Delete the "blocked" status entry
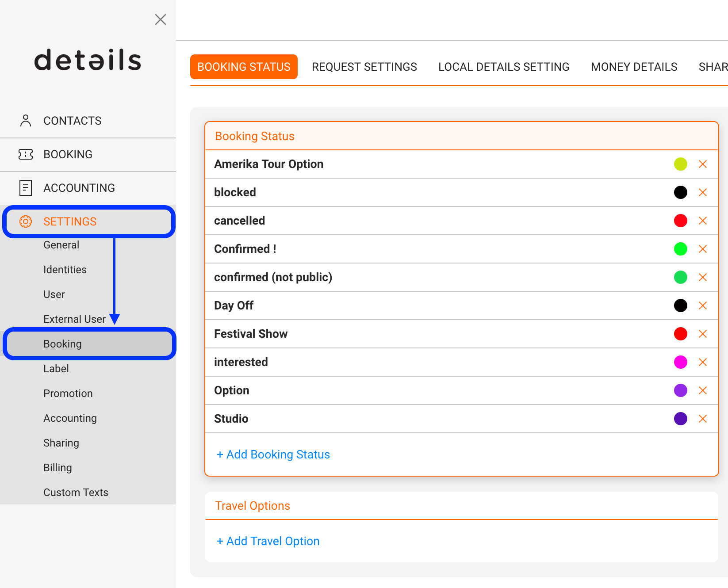The height and width of the screenshot is (588, 728). pos(703,192)
